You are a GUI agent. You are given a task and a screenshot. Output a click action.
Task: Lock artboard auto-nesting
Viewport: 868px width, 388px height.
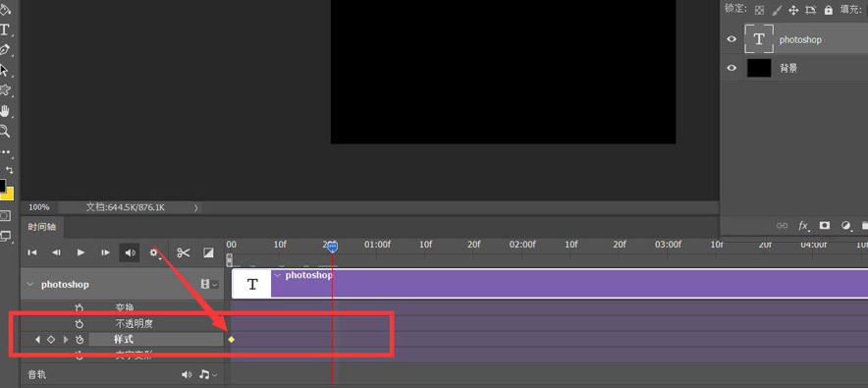tap(810, 10)
